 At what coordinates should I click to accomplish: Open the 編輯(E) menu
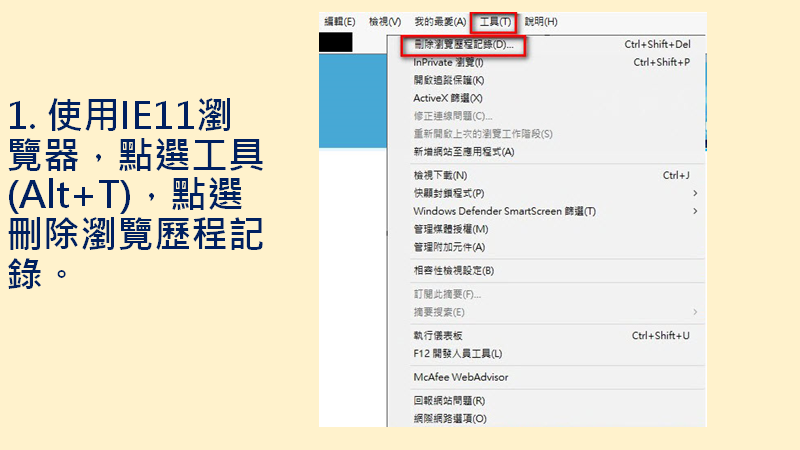[340, 22]
